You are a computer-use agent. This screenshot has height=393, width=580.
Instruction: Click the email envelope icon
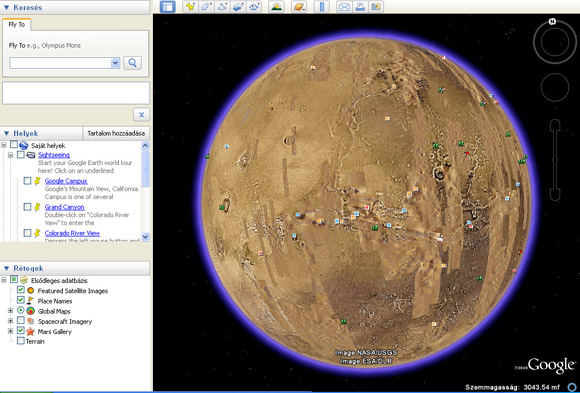pyautogui.click(x=344, y=7)
